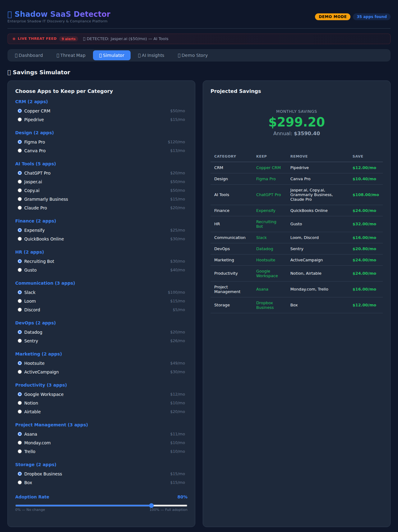
Task: Select the Copper CRM radio button
Action: (20, 111)
